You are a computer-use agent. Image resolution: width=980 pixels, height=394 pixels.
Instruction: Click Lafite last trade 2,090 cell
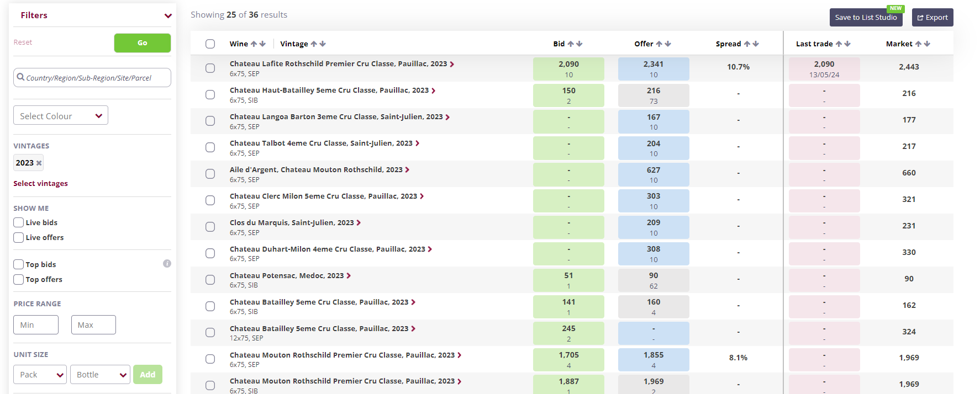click(824, 69)
